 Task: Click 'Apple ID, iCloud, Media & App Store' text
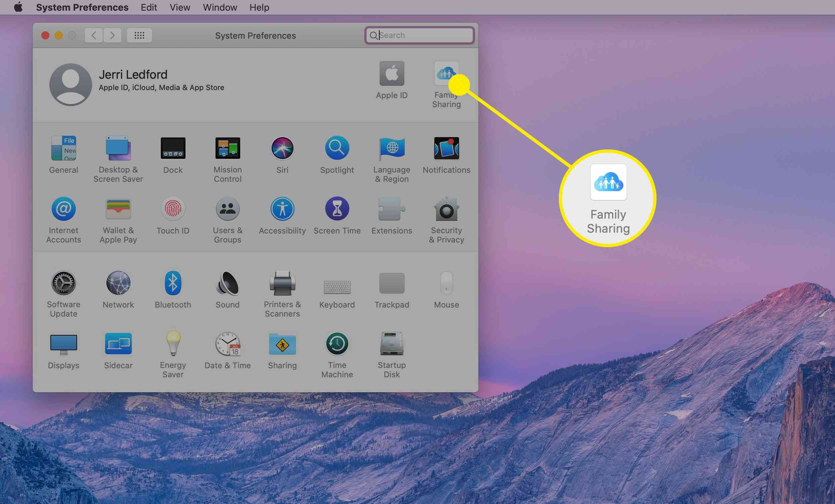pyautogui.click(x=161, y=87)
